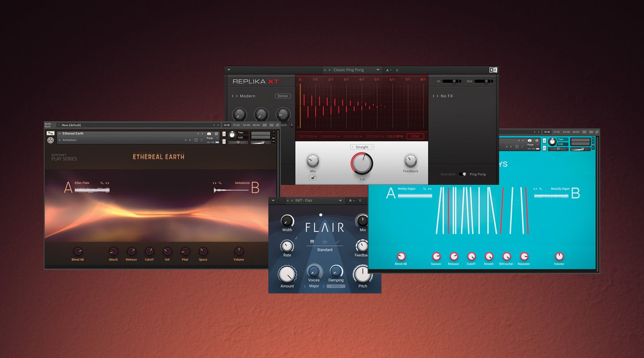
Task: Click the Replika XT Mix knob
Action: (313, 161)
